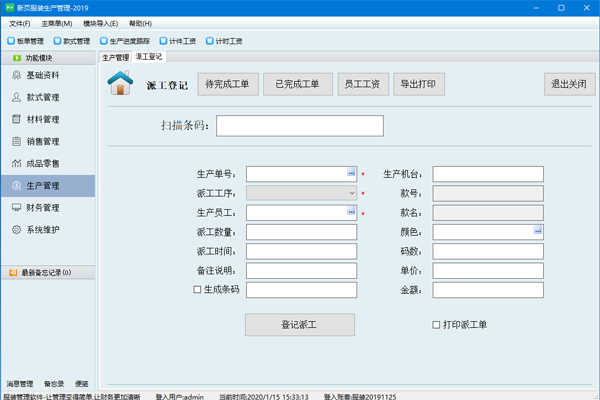Switch to 派工登记 tab
The height and width of the screenshot is (400, 600).
point(149,57)
